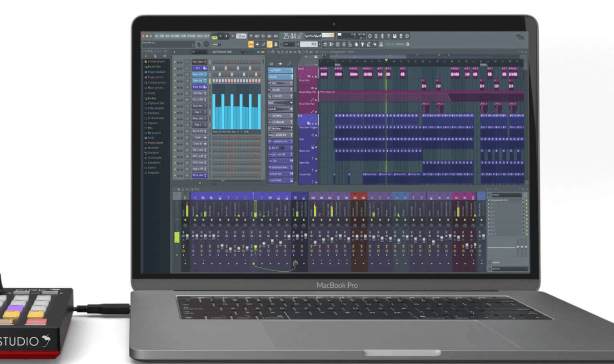The image size is (614, 364).
Task: Click the Stop button in transport
Action: [226, 36]
